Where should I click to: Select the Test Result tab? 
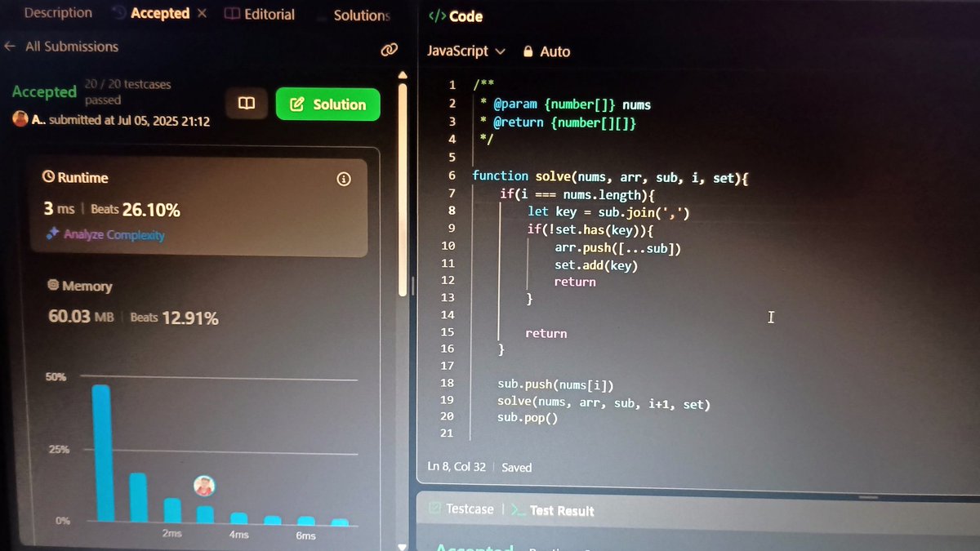click(553, 510)
